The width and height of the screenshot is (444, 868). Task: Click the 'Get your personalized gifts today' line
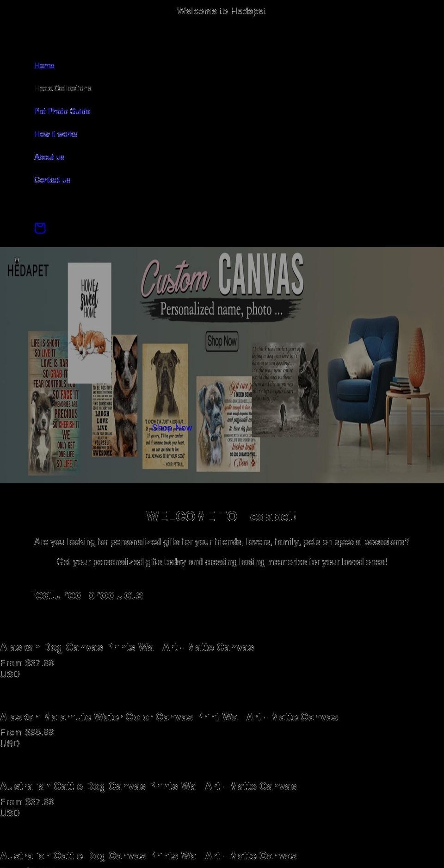(x=222, y=562)
